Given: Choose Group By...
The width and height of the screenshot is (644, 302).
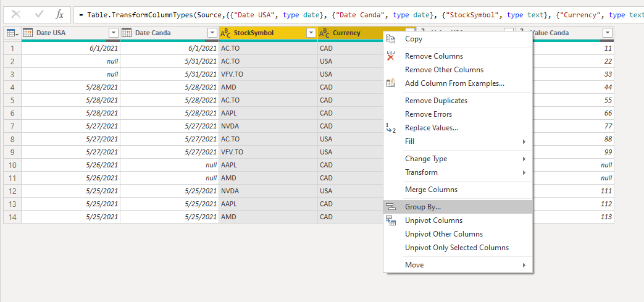Looking at the screenshot, I should [458, 207].
